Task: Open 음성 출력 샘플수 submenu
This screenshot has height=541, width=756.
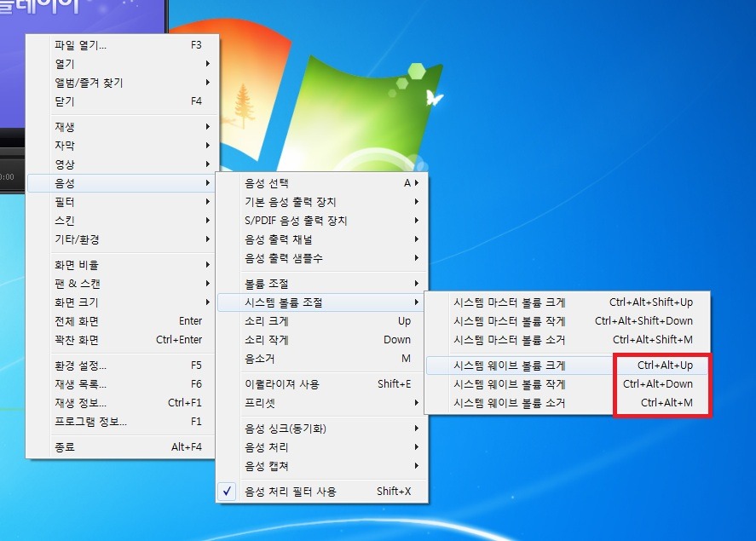Action: (x=321, y=258)
